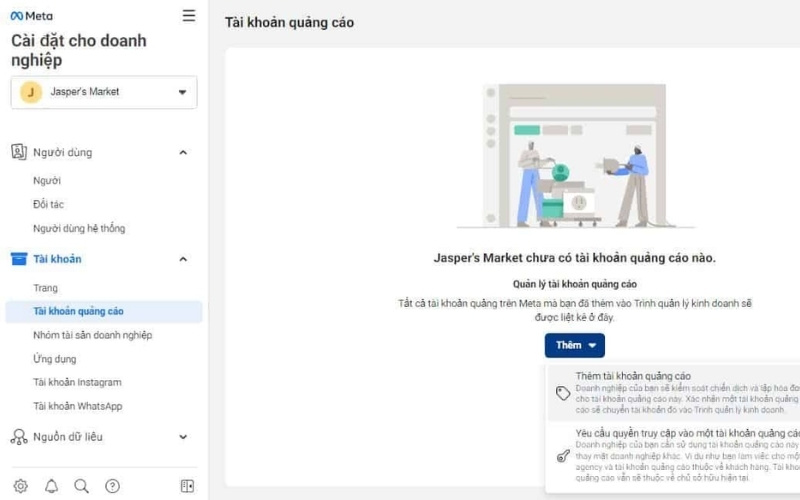Click the Tài khoản quảng cáo page heading
This screenshot has height=500, width=800.
[290, 22]
